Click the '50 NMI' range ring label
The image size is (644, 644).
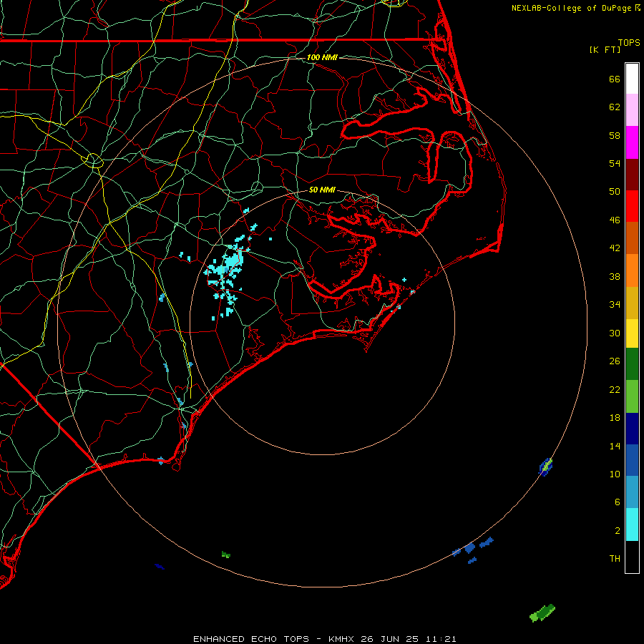click(322, 190)
